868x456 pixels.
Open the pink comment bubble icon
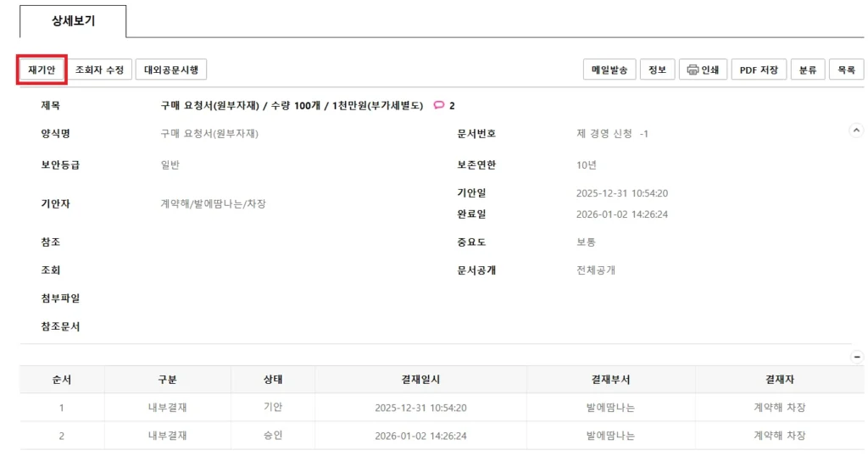[439, 106]
